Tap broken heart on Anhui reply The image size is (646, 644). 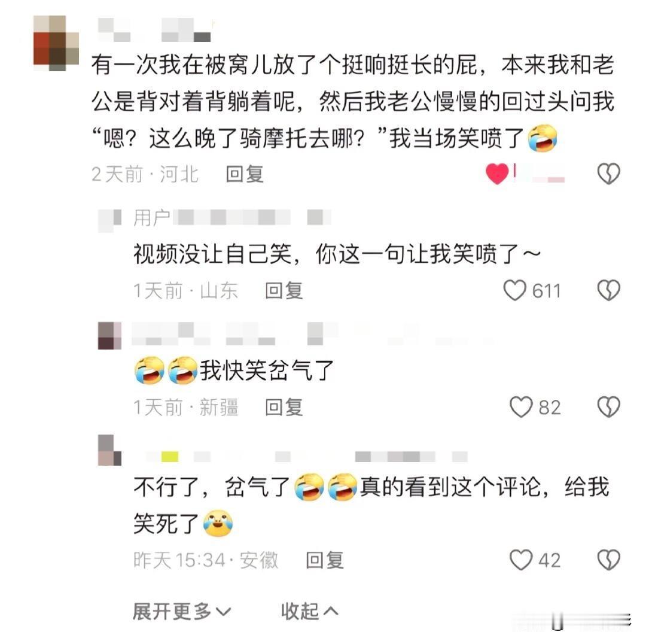[x=608, y=560]
